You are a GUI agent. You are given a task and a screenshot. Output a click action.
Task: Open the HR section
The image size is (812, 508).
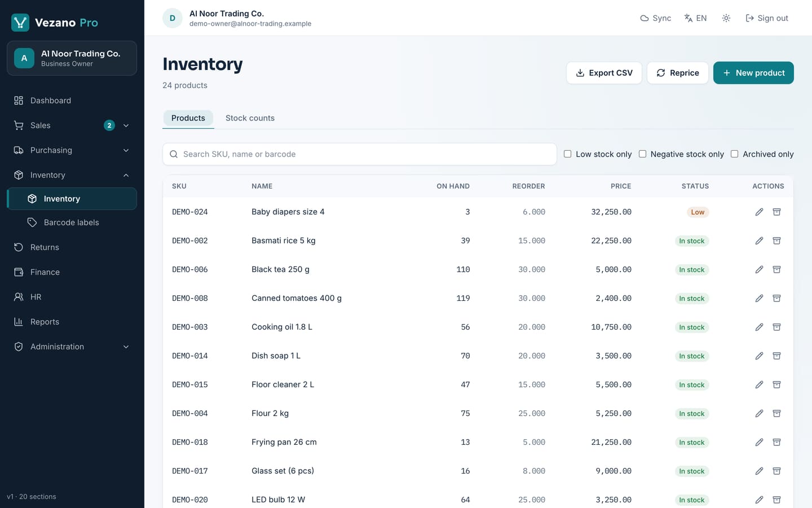72,297
